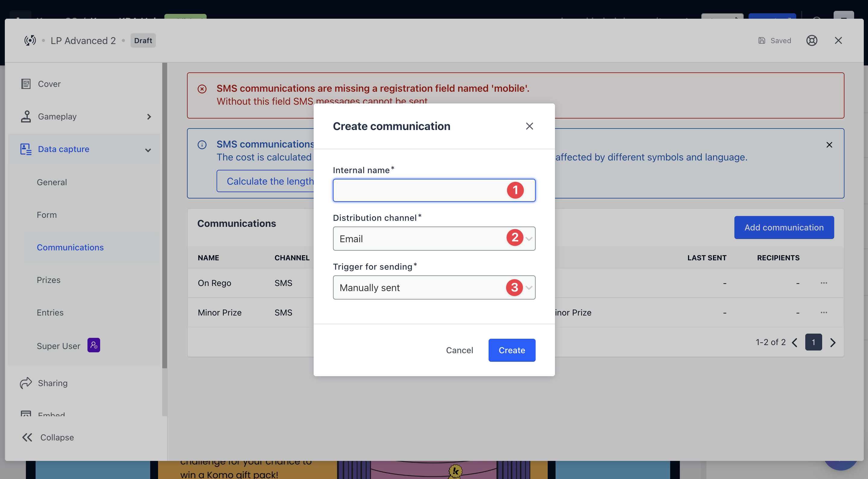Click the Collapse sidebar label

(57, 438)
